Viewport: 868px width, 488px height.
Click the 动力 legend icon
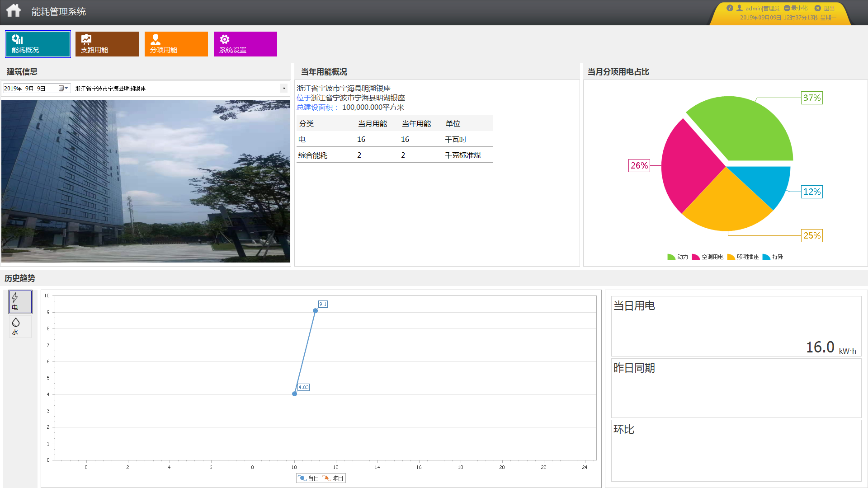(671, 257)
